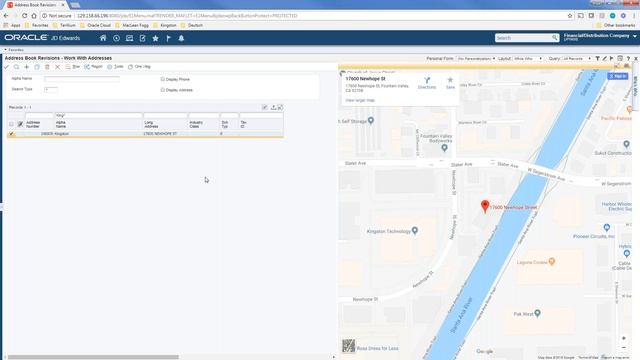Open the Row menu

(x=73, y=67)
